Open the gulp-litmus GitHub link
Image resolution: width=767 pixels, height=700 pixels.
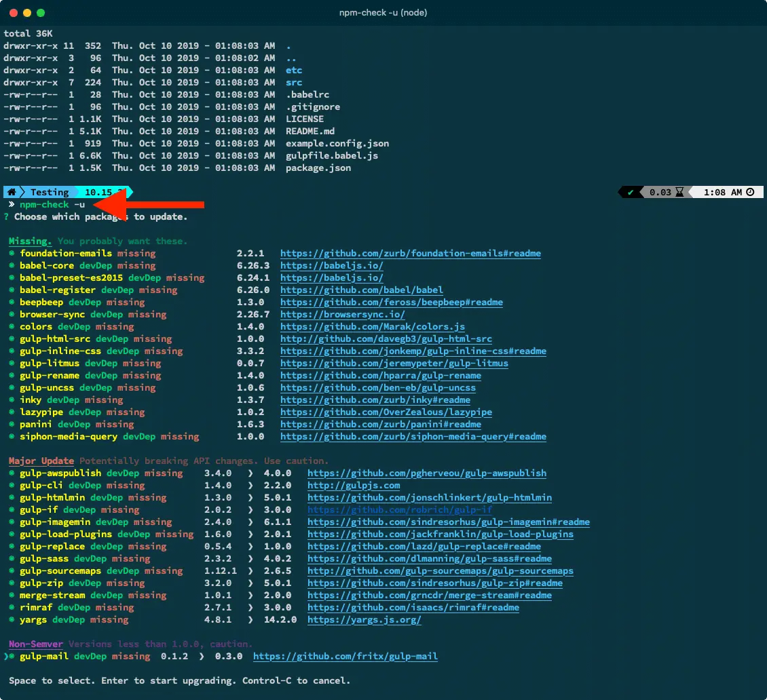tap(394, 363)
